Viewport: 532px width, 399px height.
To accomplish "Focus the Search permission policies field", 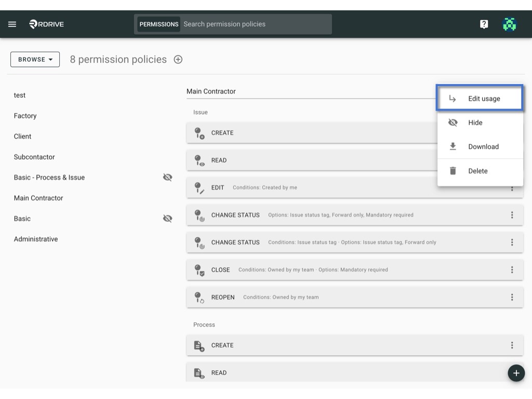I will (256, 24).
